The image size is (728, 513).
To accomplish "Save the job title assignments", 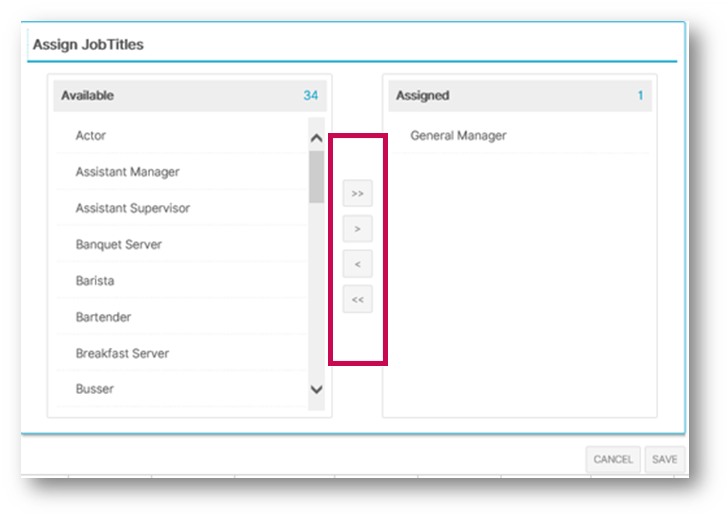I will tap(664, 459).
